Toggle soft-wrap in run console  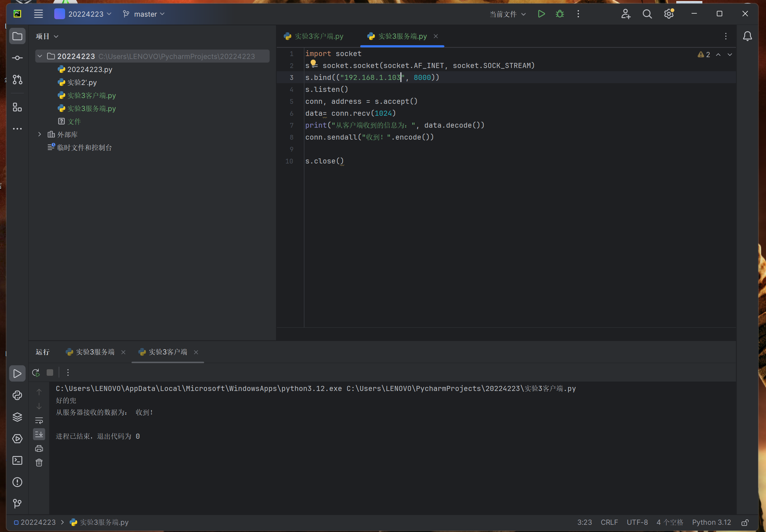(39, 420)
